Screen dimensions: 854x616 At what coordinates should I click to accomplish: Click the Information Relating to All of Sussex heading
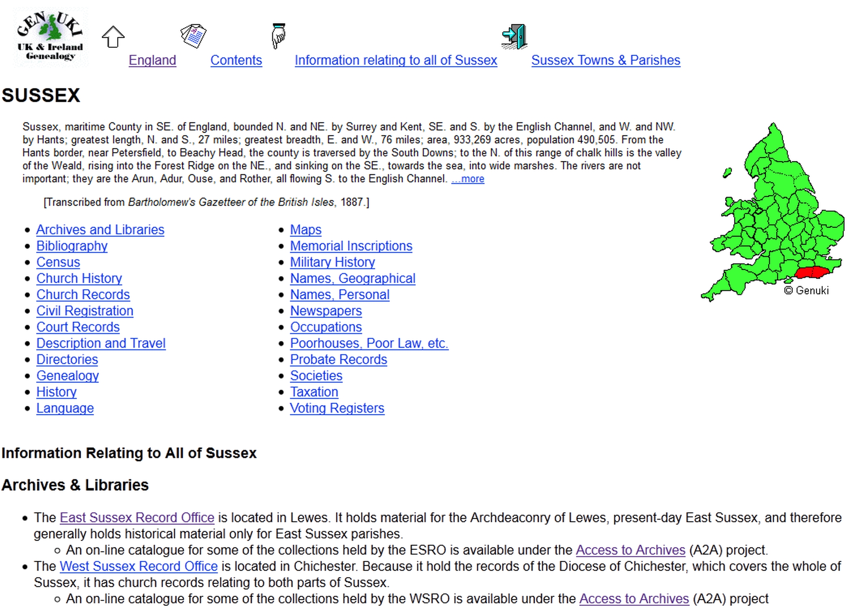pos(129,453)
